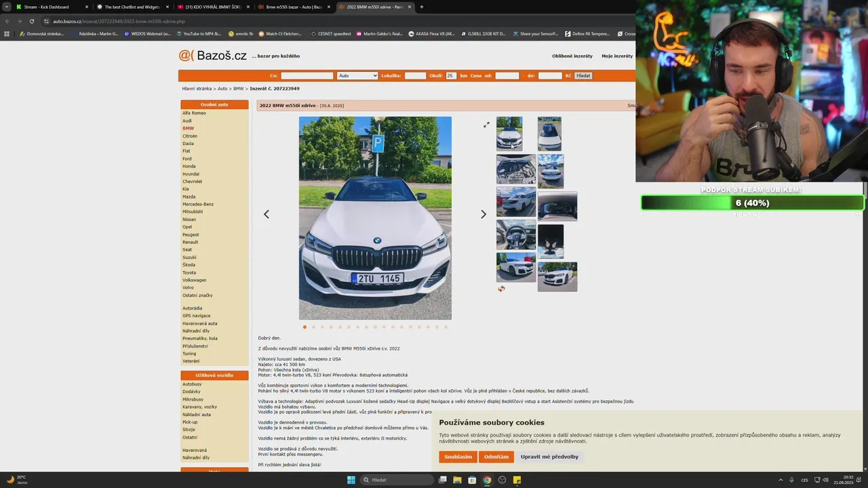This screenshot has height=488, width=868.
Task: Accept cookies with the Souhlasím button
Action: pyautogui.click(x=458, y=457)
